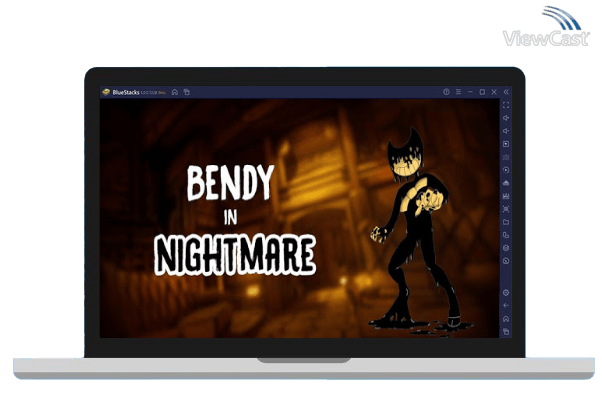Click the eject-shaped icon in the side toolbar
The width and height of the screenshot is (602, 414).
(506, 183)
